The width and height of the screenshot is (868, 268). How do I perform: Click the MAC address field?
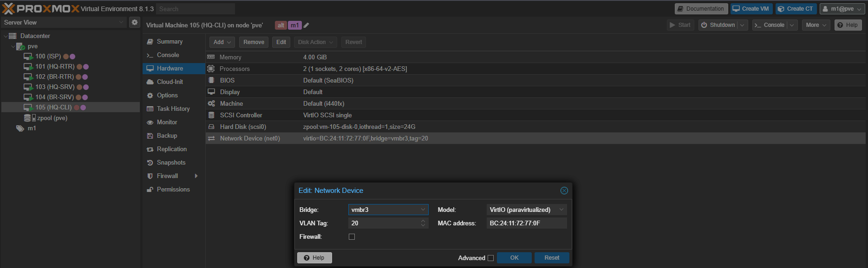pos(526,223)
